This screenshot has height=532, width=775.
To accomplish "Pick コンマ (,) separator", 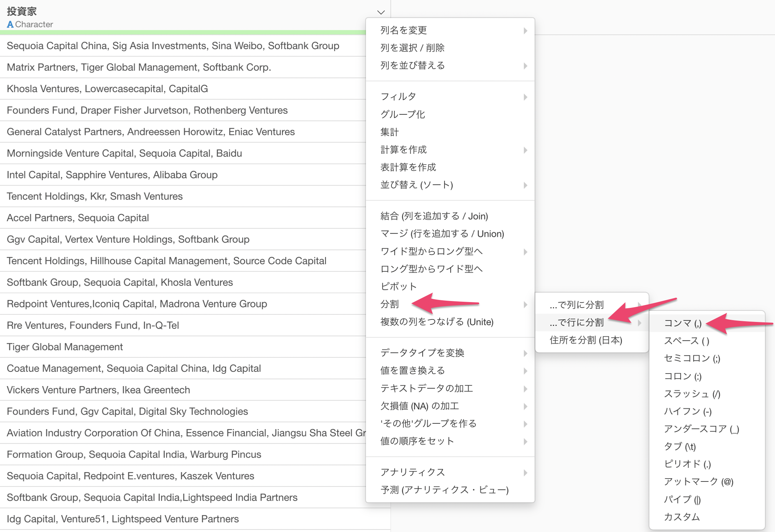I will point(707,323).
